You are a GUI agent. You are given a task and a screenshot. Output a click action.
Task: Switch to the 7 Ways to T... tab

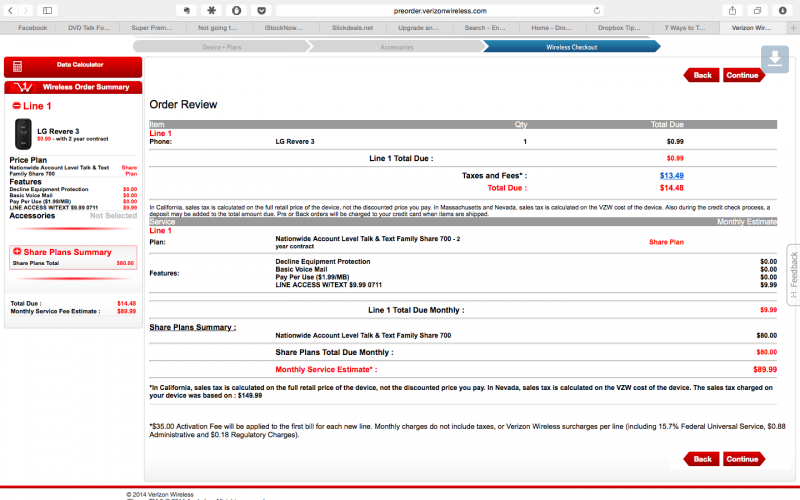[x=685, y=28]
